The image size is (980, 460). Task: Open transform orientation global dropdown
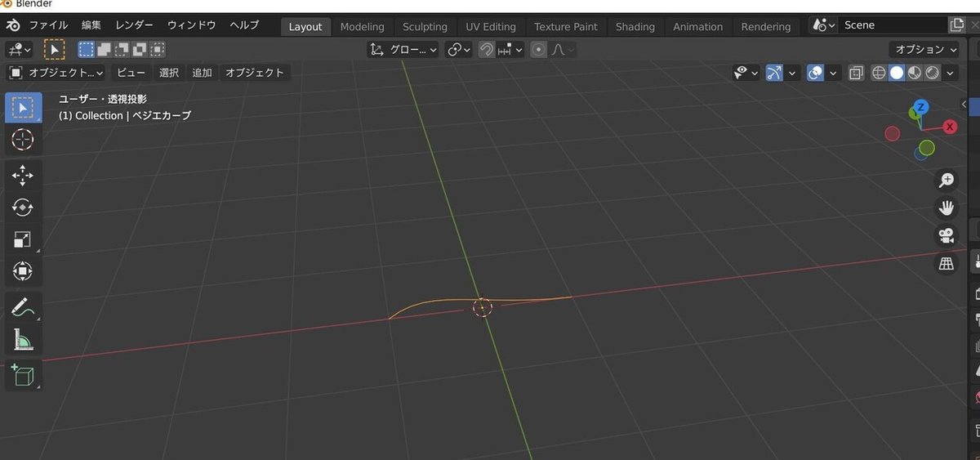(403, 50)
